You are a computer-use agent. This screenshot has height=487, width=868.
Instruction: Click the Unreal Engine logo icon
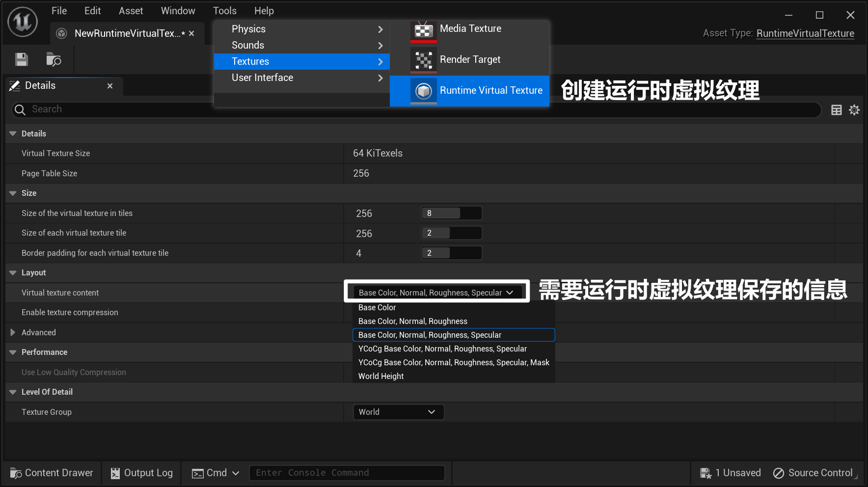(23, 22)
